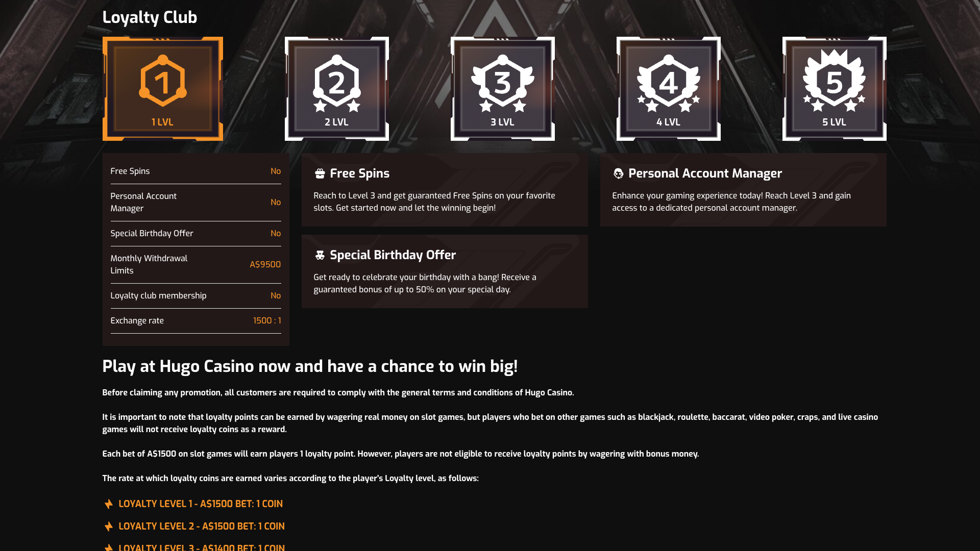Click the Free Spins card heading
Viewport: 980px width, 551px height.
[x=359, y=173]
